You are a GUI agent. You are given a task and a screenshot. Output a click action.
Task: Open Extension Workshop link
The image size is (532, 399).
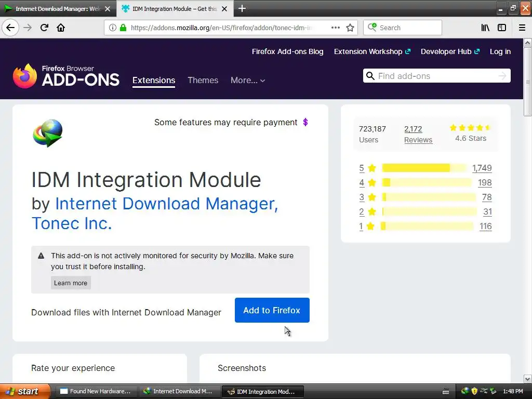372,51
